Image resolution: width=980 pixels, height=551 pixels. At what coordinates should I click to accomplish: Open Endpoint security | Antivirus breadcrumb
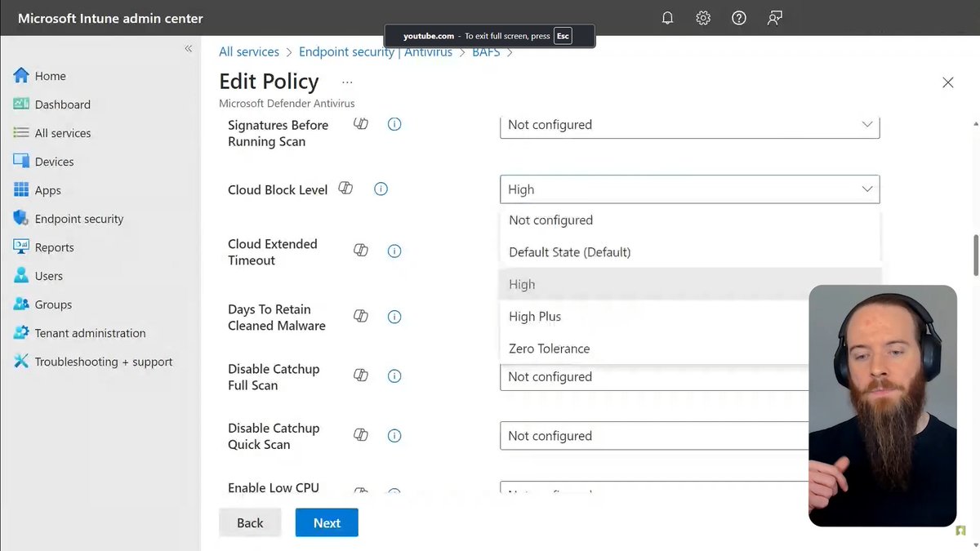coord(376,51)
